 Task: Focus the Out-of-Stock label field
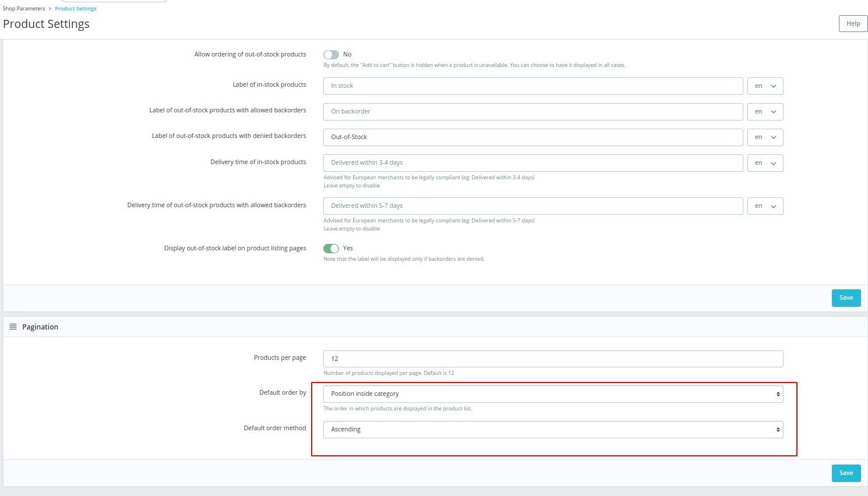tap(533, 137)
